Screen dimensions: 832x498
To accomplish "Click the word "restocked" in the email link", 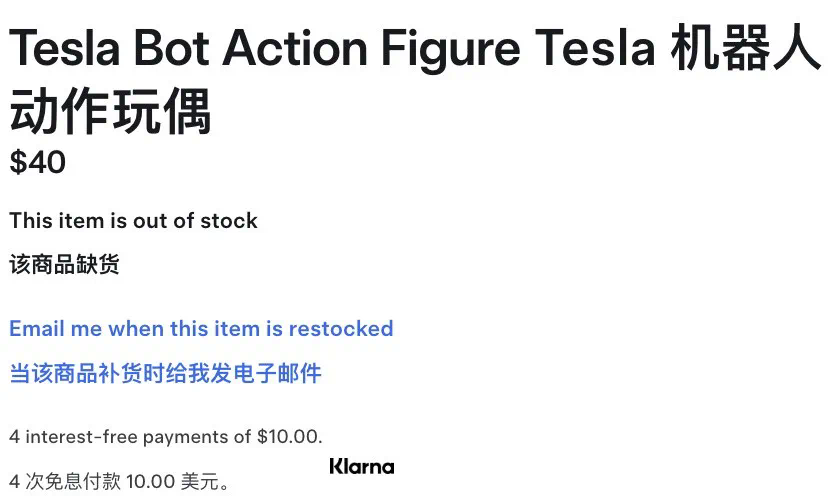I will point(341,328).
